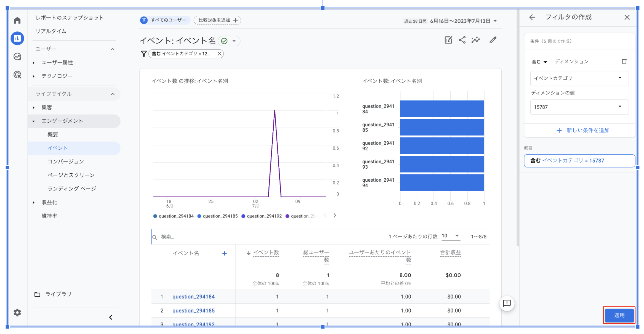The height and width of the screenshot is (334, 644).
Task: Open the 15787 dimension value dropdown
Action: click(579, 107)
